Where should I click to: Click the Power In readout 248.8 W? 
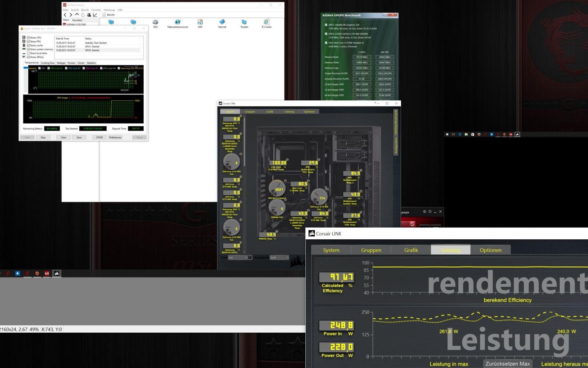point(336,325)
